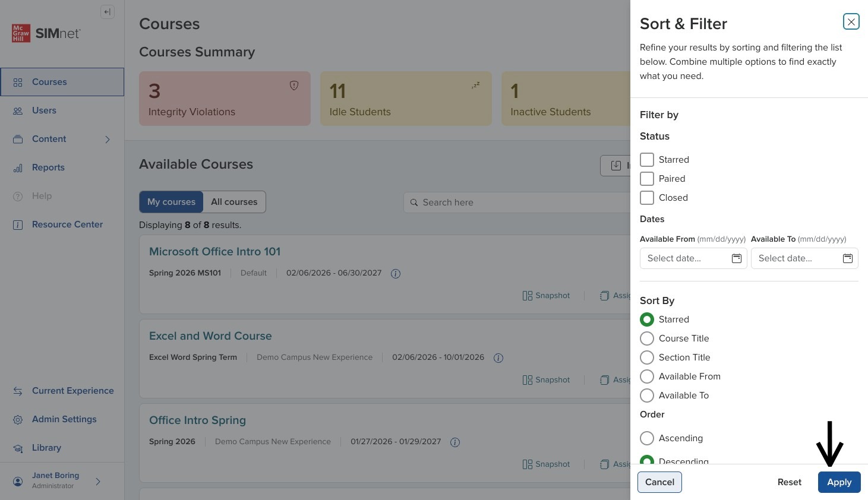
Task: Open the Idle Students summary card
Action: coord(406,99)
